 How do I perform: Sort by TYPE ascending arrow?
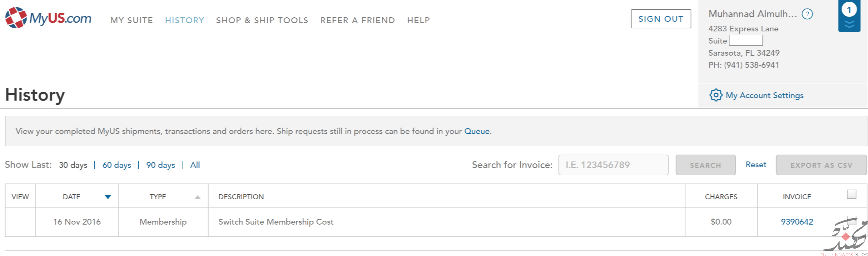198,198
